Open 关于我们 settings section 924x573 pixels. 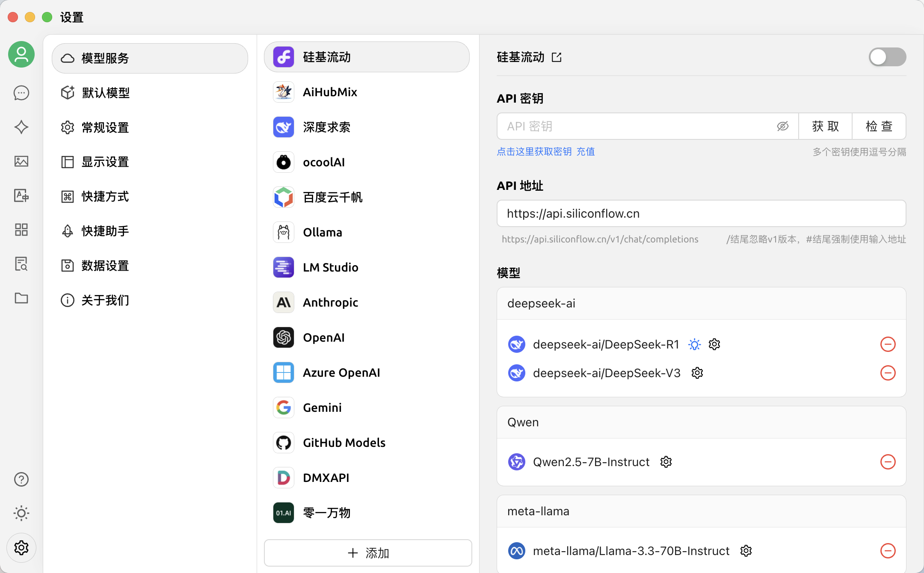(150, 300)
